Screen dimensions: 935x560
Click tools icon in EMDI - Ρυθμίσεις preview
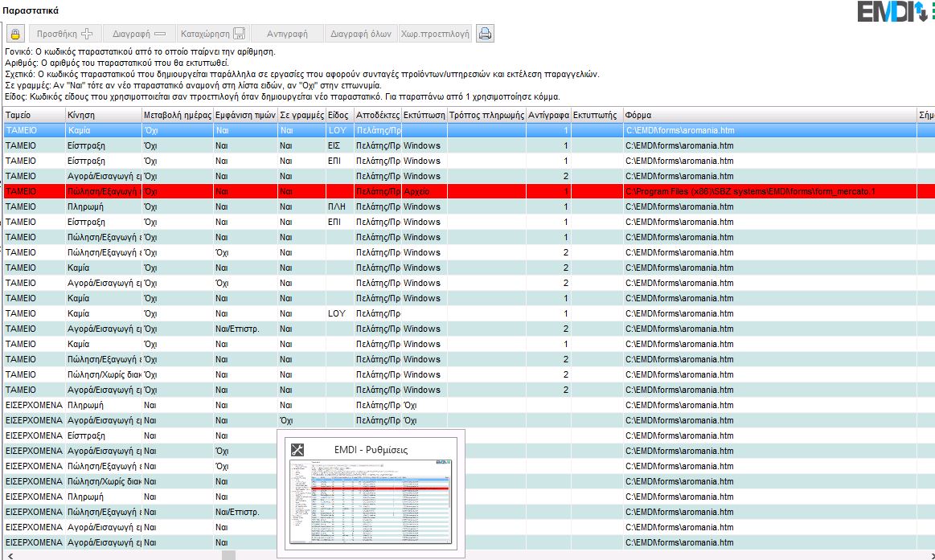click(297, 450)
